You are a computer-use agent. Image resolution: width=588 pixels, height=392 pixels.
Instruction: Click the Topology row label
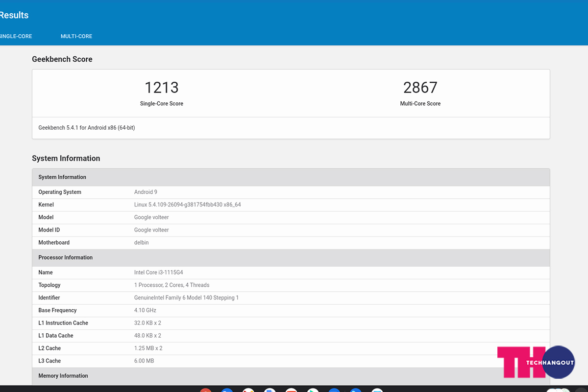[49, 285]
